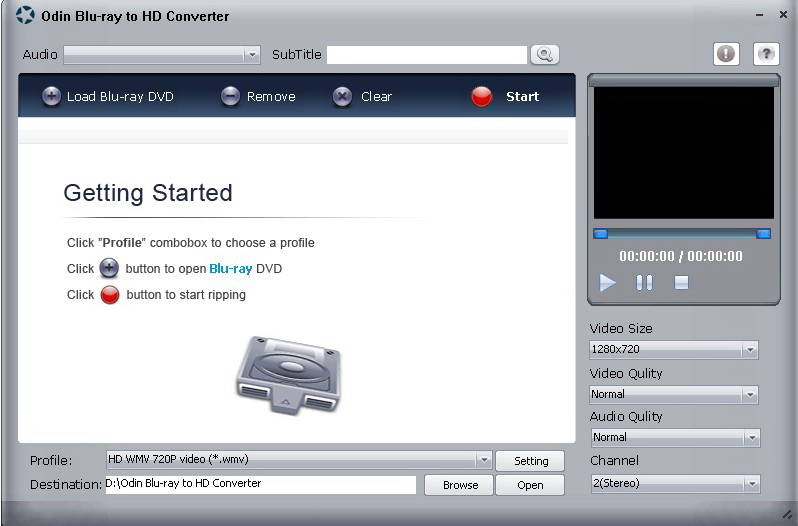The width and height of the screenshot is (798, 526).
Task: Click the Browse button for destination
Action: tap(459, 485)
